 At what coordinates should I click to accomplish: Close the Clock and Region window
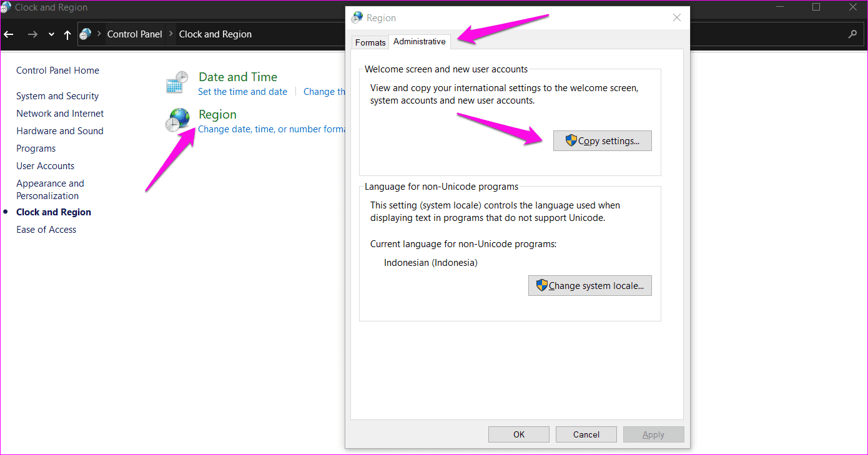(x=853, y=7)
